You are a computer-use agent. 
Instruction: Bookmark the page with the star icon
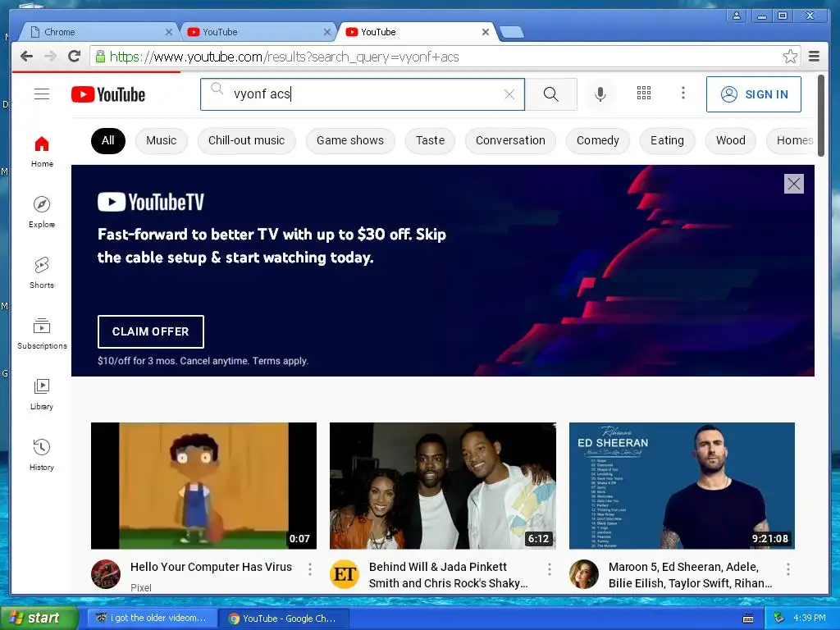[x=790, y=57]
